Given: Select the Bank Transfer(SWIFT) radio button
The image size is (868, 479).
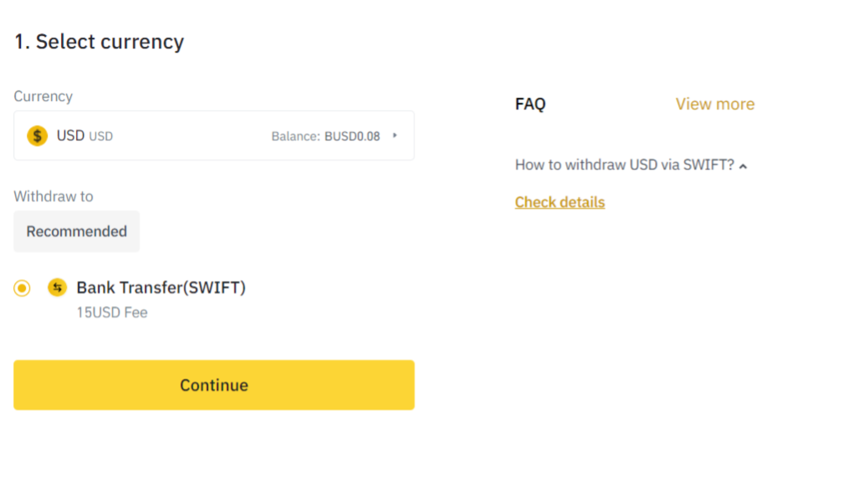Looking at the screenshot, I should (x=22, y=288).
